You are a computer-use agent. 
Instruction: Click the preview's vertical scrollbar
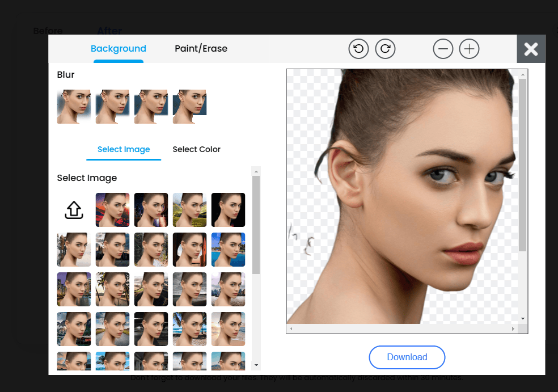tap(523, 165)
